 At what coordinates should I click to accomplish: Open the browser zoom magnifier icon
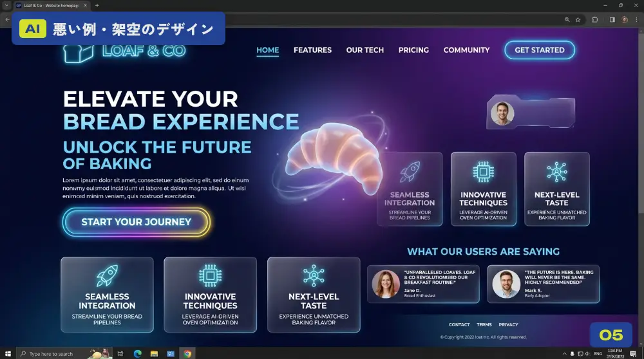tap(567, 19)
